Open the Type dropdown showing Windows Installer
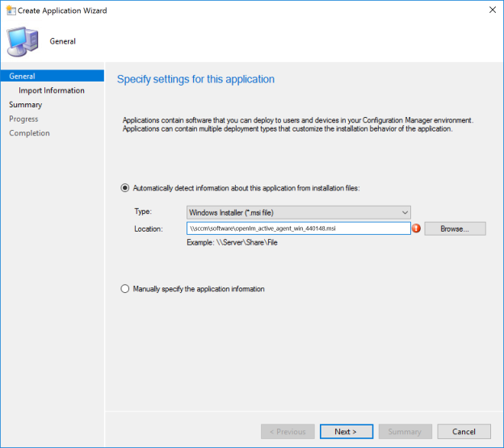The image size is (504, 448). click(298, 212)
